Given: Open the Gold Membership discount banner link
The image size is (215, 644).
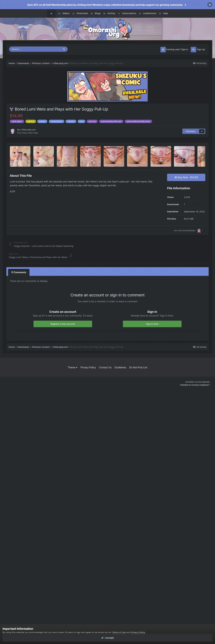Looking at the screenshot, I should pyautogui.click(x=107, y=5).
